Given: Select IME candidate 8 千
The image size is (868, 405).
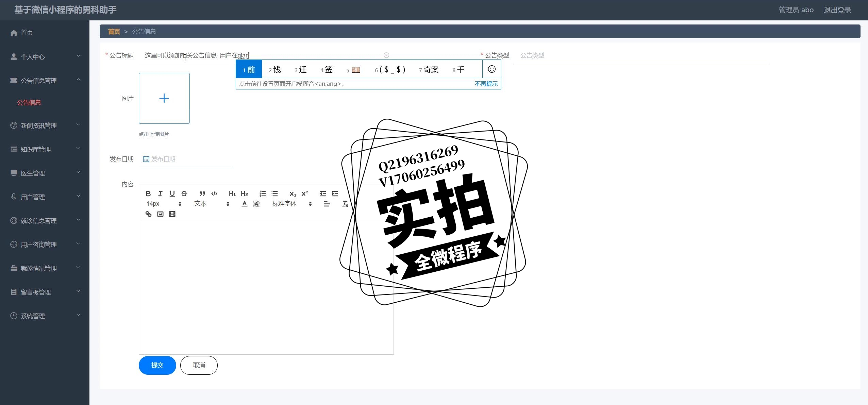Looking at the screenshot, I should [x=458, y=70].
